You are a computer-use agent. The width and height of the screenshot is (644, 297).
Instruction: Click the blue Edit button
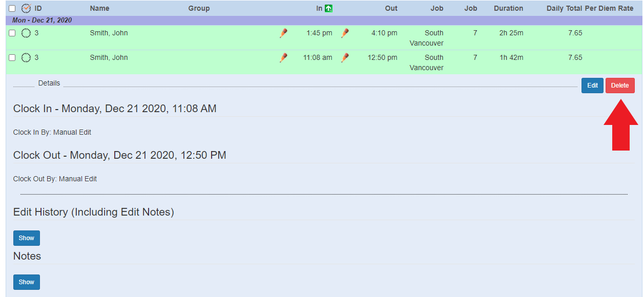pyautogui.click(x=592, y=86)
